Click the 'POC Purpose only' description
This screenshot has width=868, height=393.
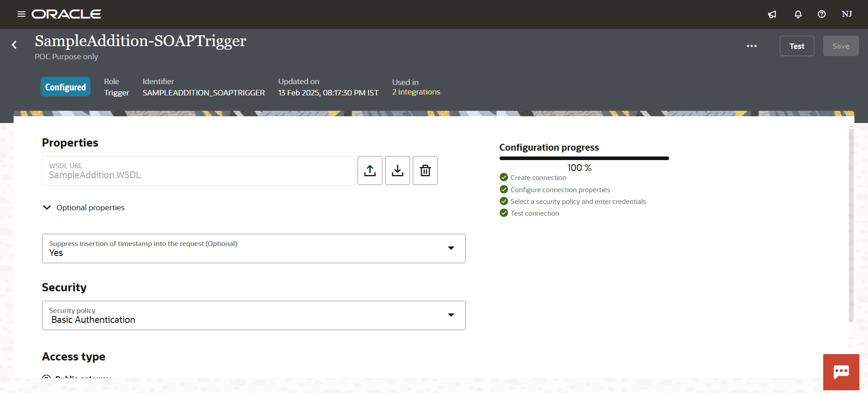click(x=66, y=57)
